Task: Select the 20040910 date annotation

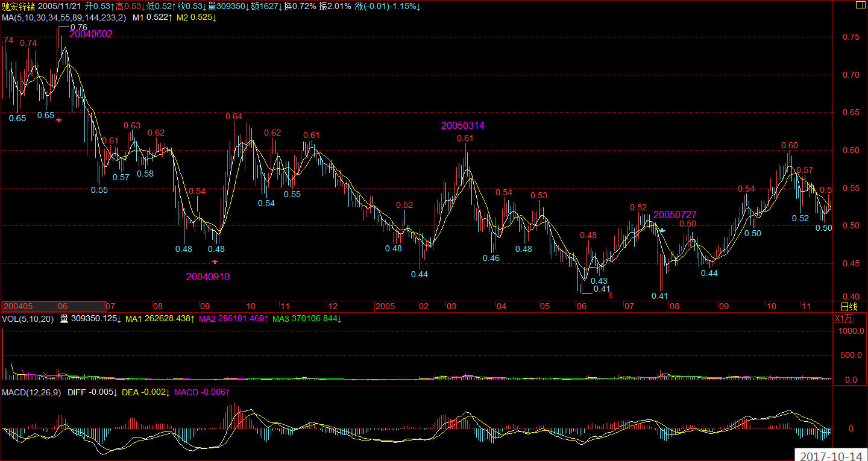Action: click(x=208, y=277)
